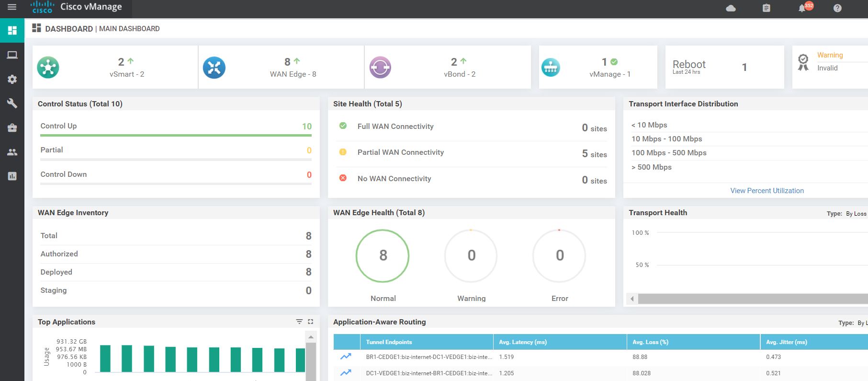Click Transport Health horizontal scrollbar left arrow
This screenshot has width=868, height=381.
tap(632, 299)
